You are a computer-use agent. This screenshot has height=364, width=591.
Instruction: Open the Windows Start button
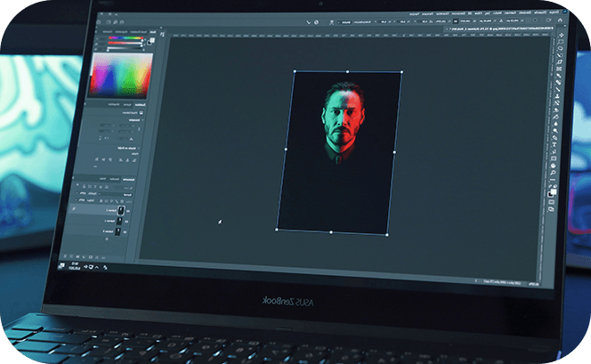pos(61,266)
